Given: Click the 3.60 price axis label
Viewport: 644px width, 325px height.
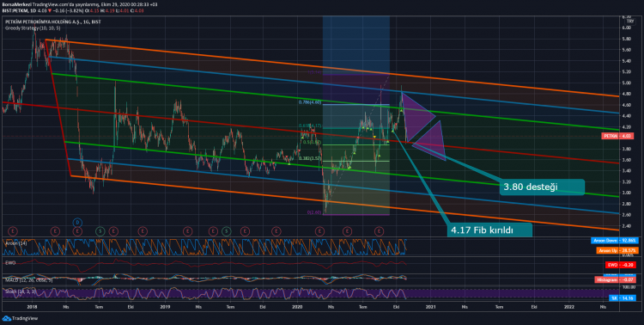Looking at the screenshot, I should coord(627,160).
